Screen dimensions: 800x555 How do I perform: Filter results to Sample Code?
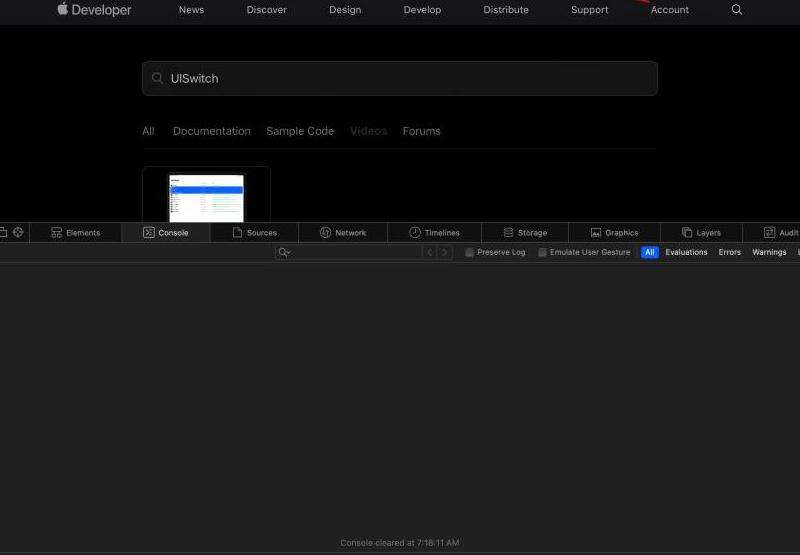pos(300,131)
